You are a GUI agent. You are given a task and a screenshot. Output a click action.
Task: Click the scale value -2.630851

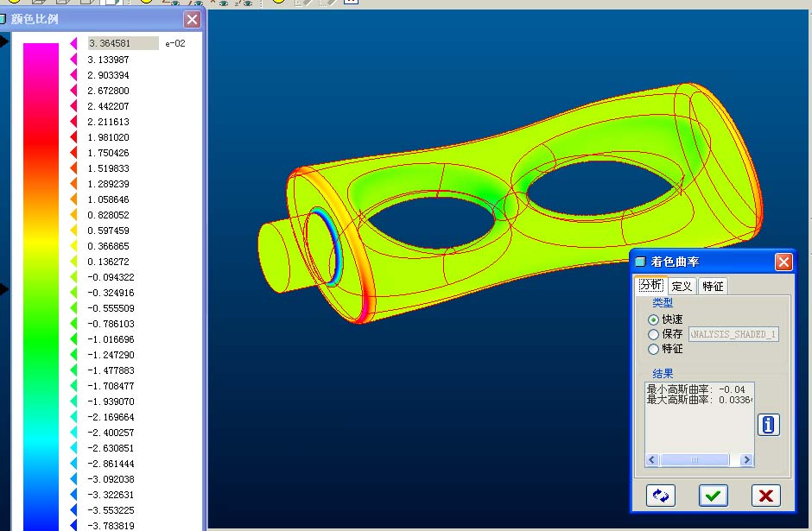pos(111,447)
